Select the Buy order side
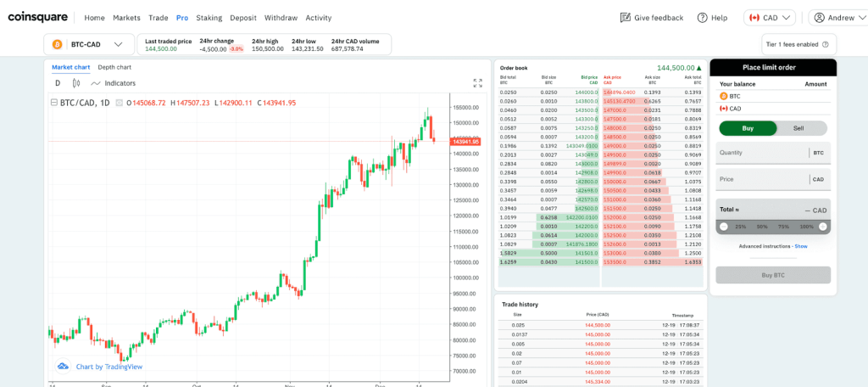Image resolution: width=868 pixels, height=387 pixels. [x=748, y=128]
